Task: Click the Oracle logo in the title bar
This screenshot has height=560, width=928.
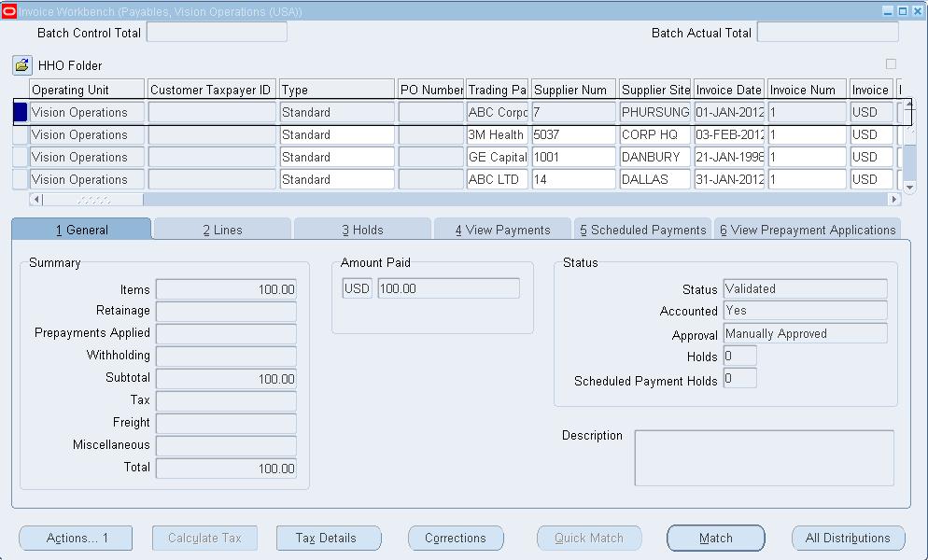Action: 9,9
